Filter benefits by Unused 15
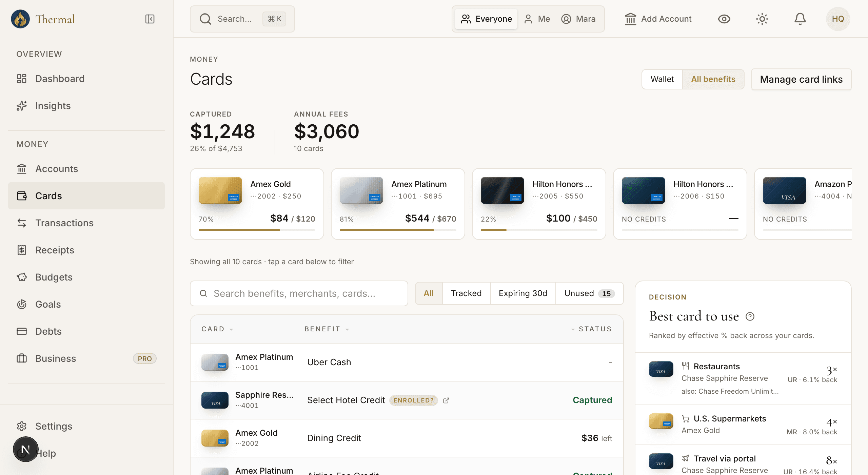 pyautogui.click(x=589, y=293)
